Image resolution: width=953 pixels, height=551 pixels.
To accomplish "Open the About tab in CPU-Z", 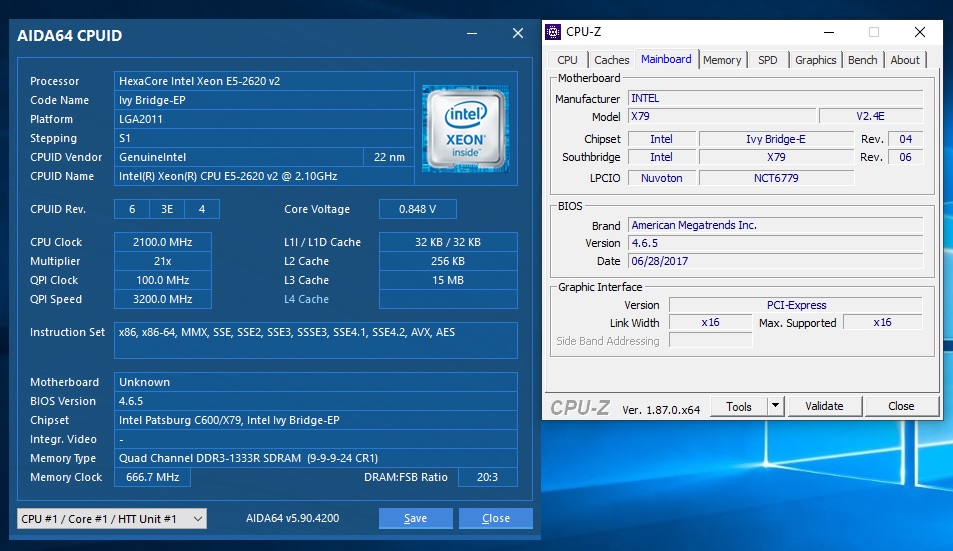I will click(x=905, y=60).
